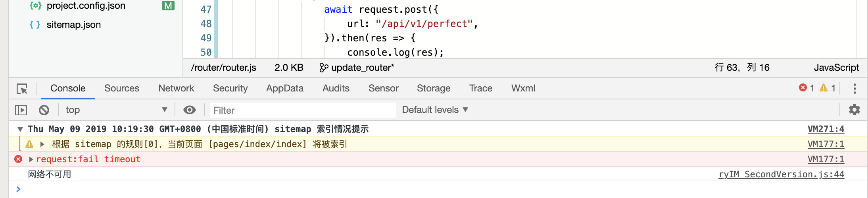Viewport: 868px width, 198px height.
Task: Open the Default levels dropdown
Action: [x=435, y=110]
